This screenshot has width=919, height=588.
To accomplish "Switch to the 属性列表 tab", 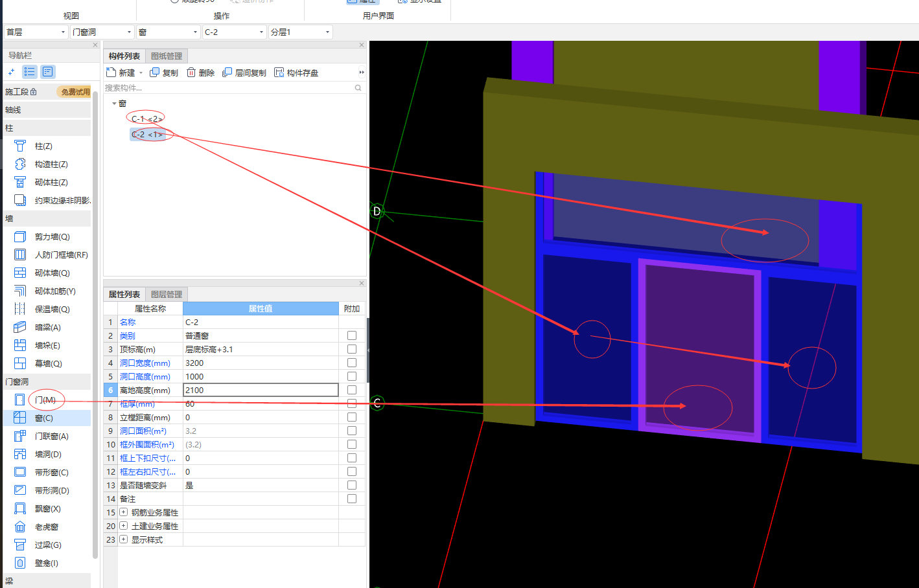I will [124, 294].
